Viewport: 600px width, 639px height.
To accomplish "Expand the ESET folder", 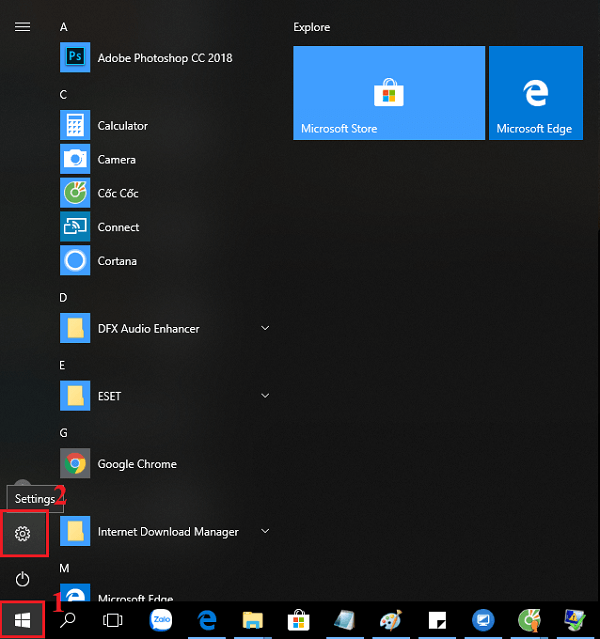I will [x=266, y=396].
